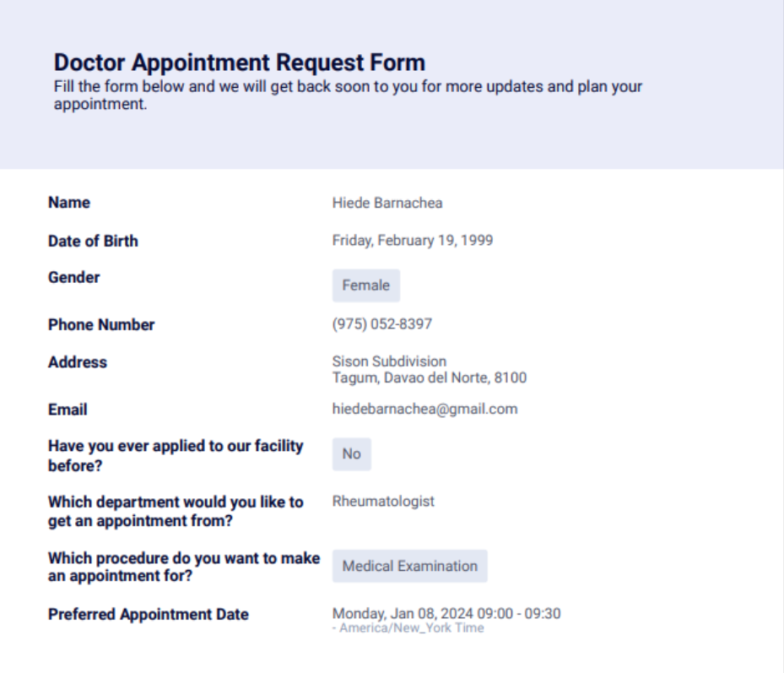
Task: Select the Female gender tag
Action: coord(365,285)
